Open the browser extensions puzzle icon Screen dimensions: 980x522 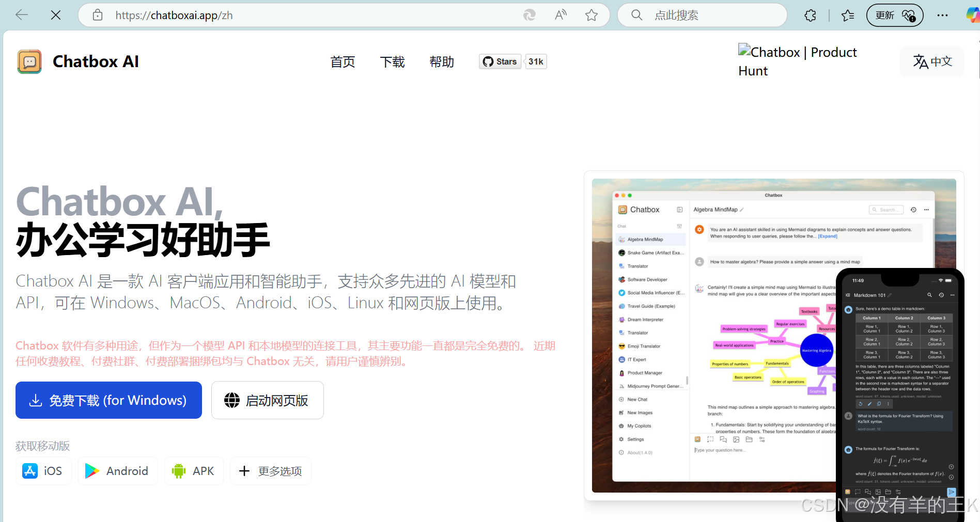(811, 15)
